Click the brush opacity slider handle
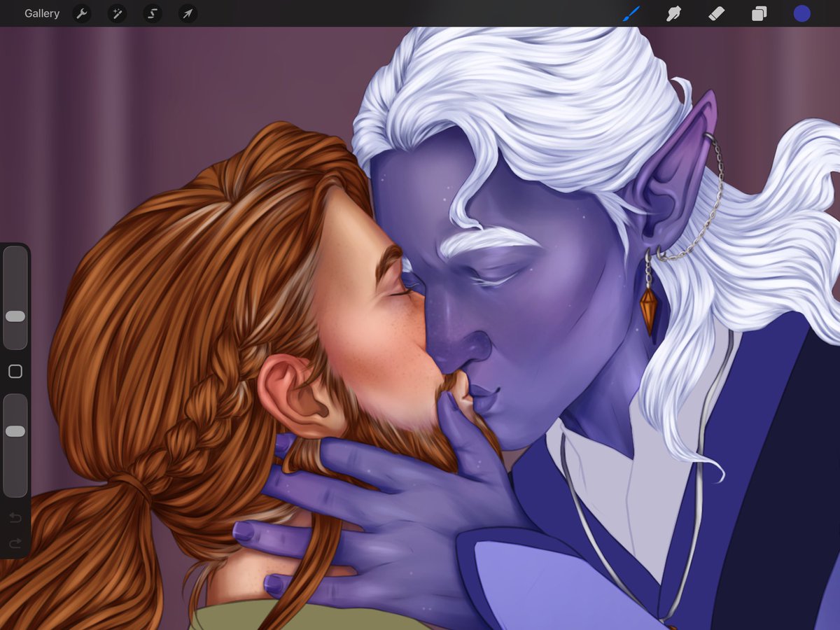This screenshot has width=840, height=630. (15, 431)
